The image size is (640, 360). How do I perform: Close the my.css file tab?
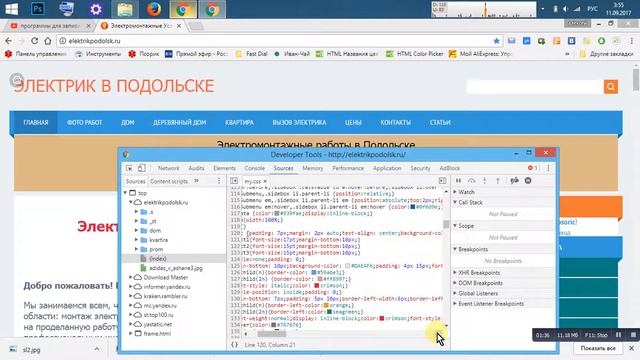click(x=265, y=181)
